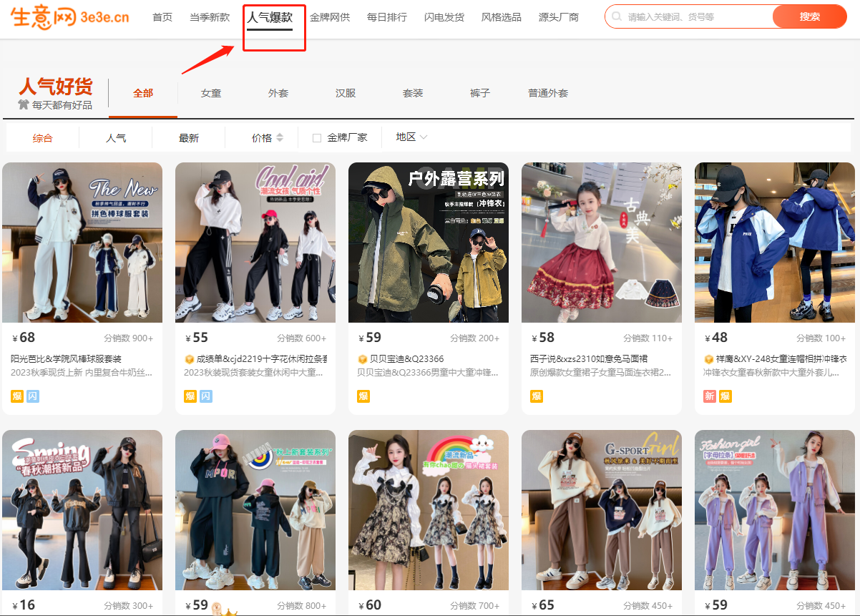
Task: Open 西子说&xzs2310如意兔马面裙 title link
Action: pos(589,359)
